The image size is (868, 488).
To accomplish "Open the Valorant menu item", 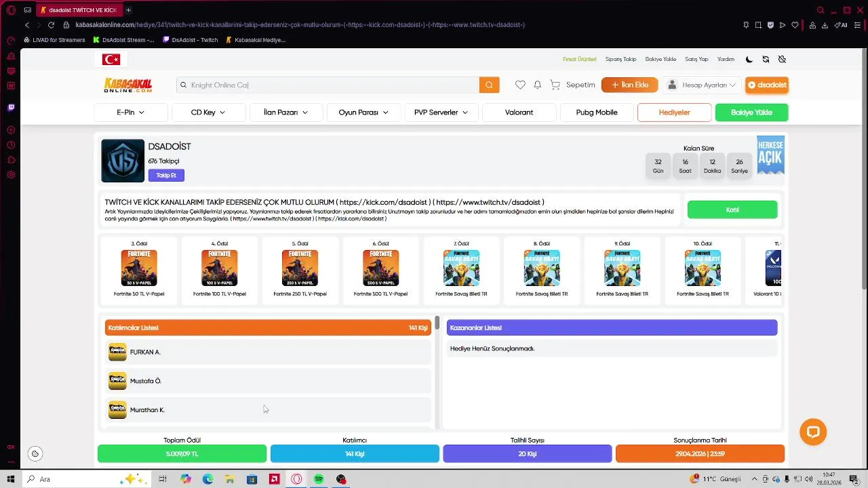I will 519,113.
